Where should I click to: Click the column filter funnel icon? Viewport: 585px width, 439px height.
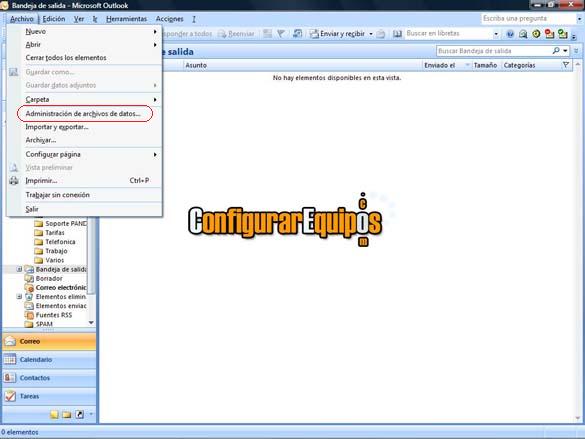(x=566, y=65)
